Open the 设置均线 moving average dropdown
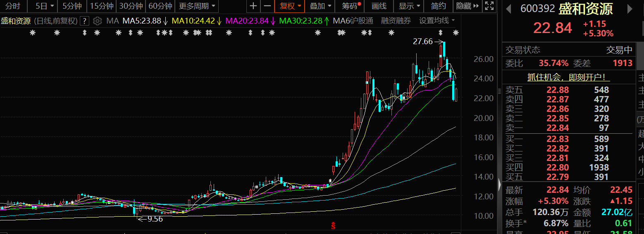This screenshot has width=644, height=234. 437,21
